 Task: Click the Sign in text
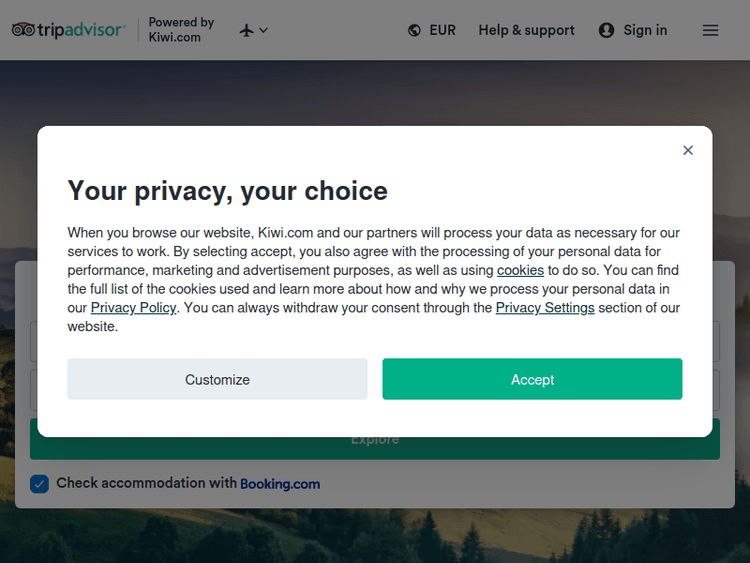645,30
